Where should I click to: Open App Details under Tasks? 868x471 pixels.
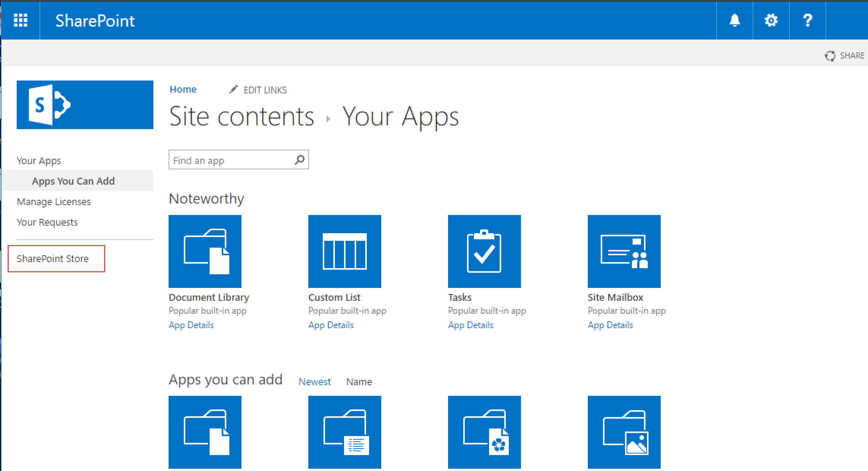tap(470, 325)
